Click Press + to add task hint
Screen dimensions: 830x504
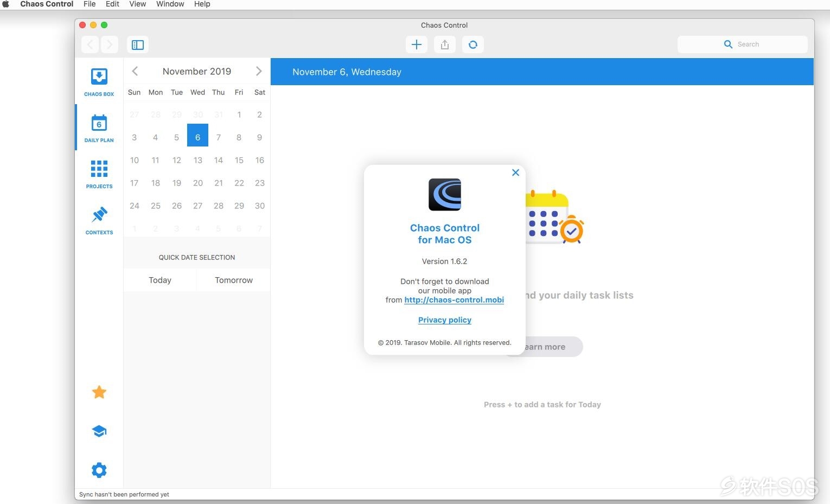(542, 404)
